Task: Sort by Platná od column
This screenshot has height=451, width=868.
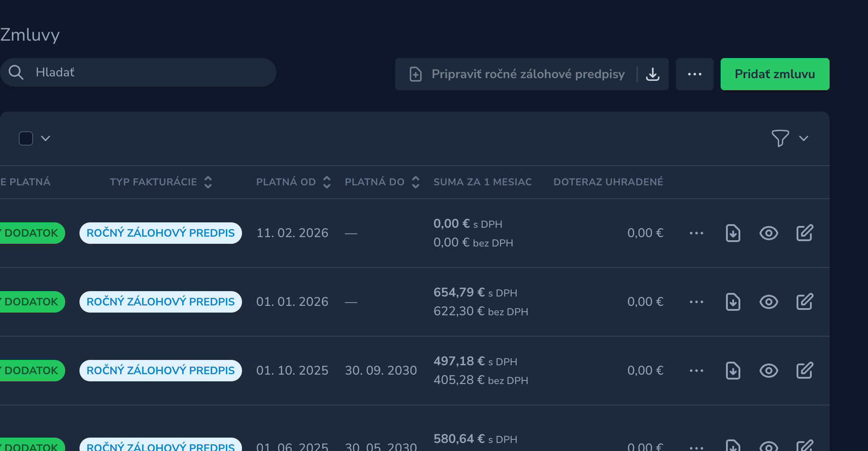Action: tap(293, 182)
